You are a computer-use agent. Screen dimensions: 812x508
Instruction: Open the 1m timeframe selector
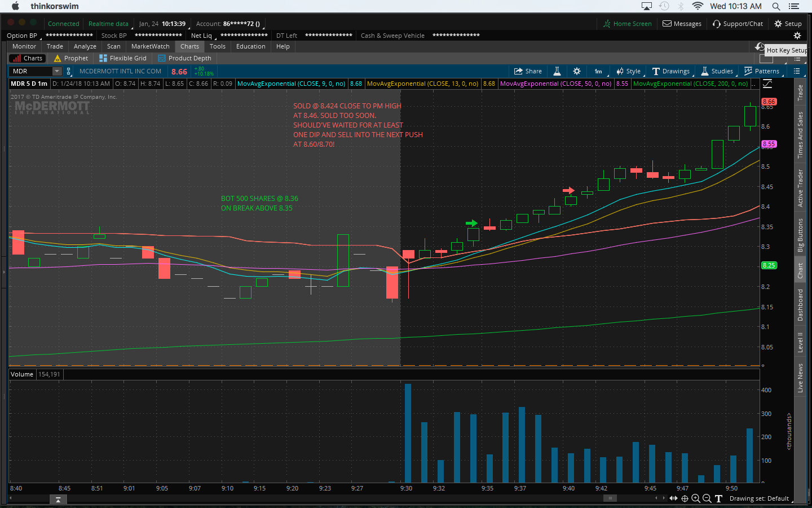(598, 71)
